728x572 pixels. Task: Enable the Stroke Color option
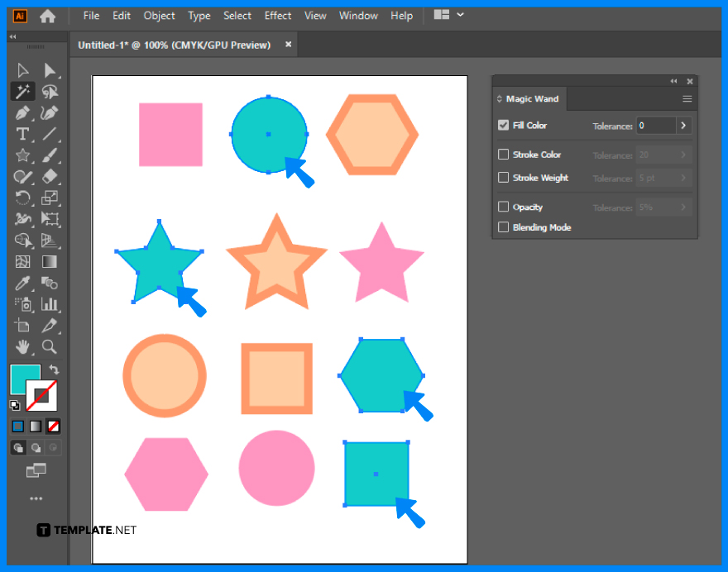504,155
